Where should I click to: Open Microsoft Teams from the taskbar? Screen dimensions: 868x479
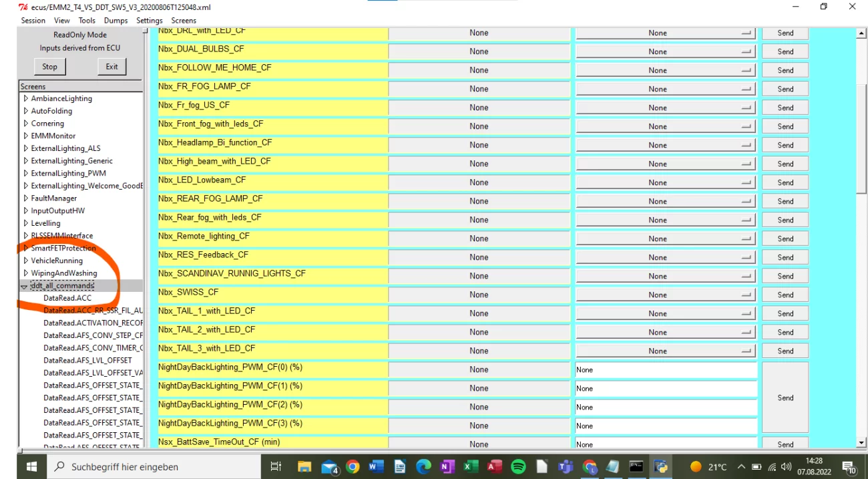click(x=566, y=467)
